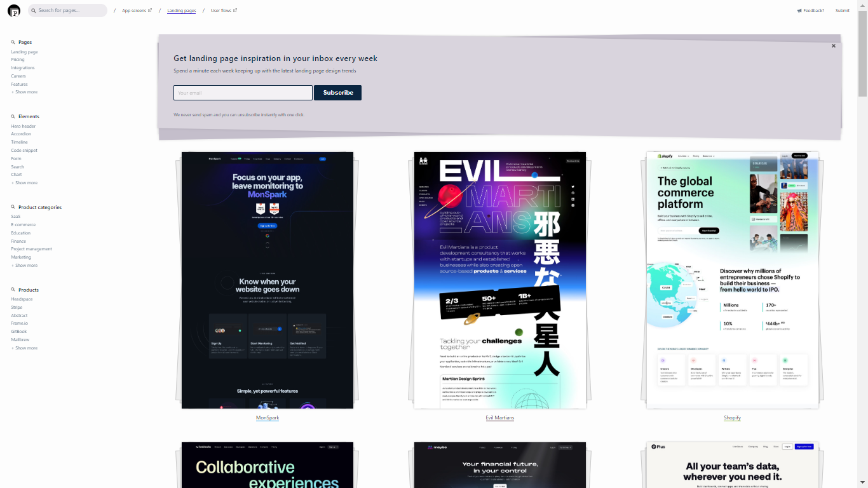Filter by Hero header element
The image size is (868, 488).
click(24, 126)
